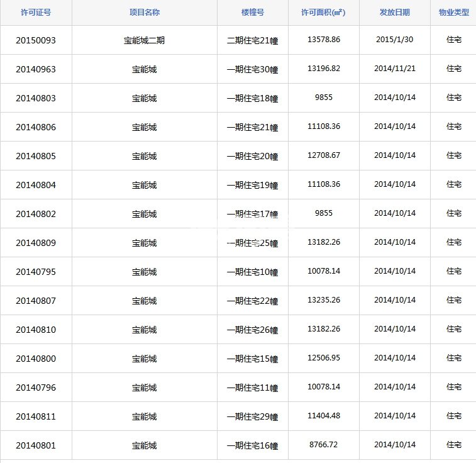Click the date cell 2014/11/21
This screenshot has height=463, width=476.
394,69
